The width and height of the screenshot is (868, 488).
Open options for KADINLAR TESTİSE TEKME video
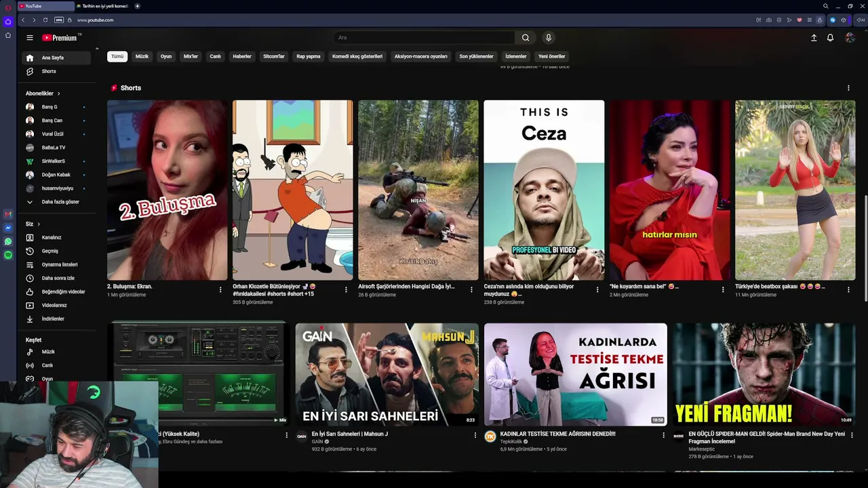(x=663, y=435)
